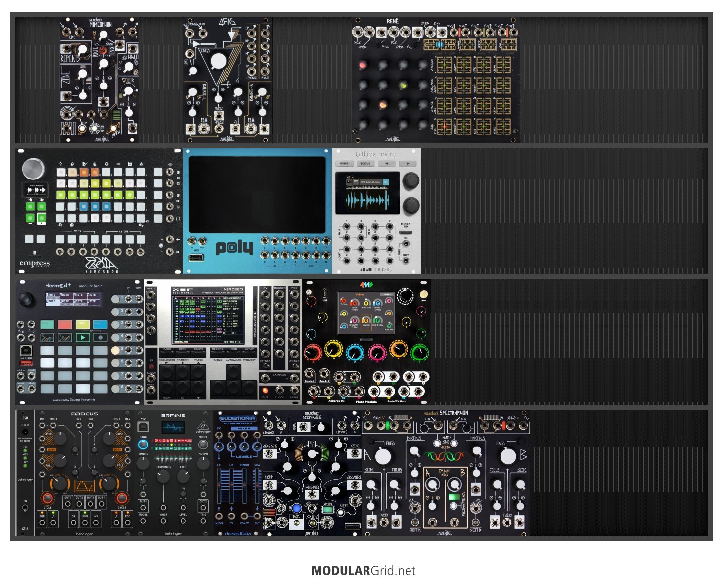Hit the TOOLS button on bitbox micro
728x581 pixels.
pyautogui.click(x=365, y=163)
